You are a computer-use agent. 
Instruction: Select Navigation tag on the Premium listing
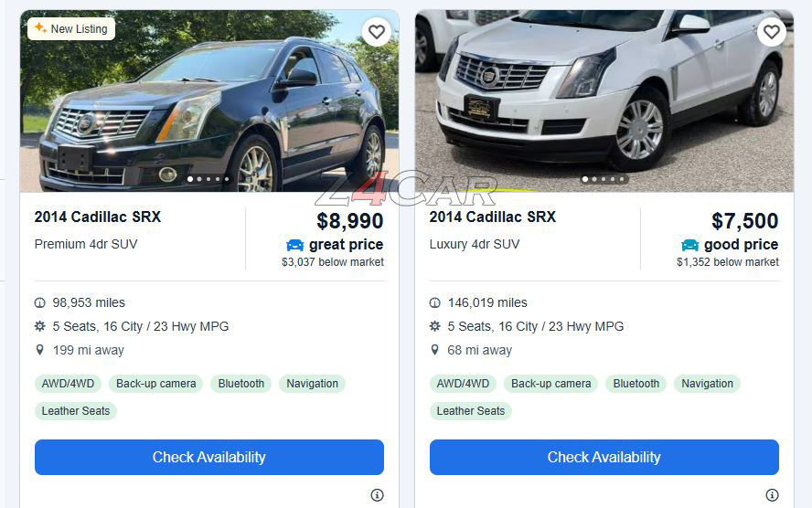click(312, 384)
